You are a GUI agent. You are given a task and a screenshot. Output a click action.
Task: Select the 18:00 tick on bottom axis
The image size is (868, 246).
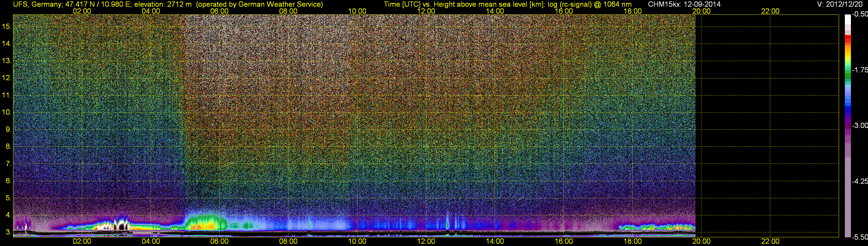[x=632, y=241]
